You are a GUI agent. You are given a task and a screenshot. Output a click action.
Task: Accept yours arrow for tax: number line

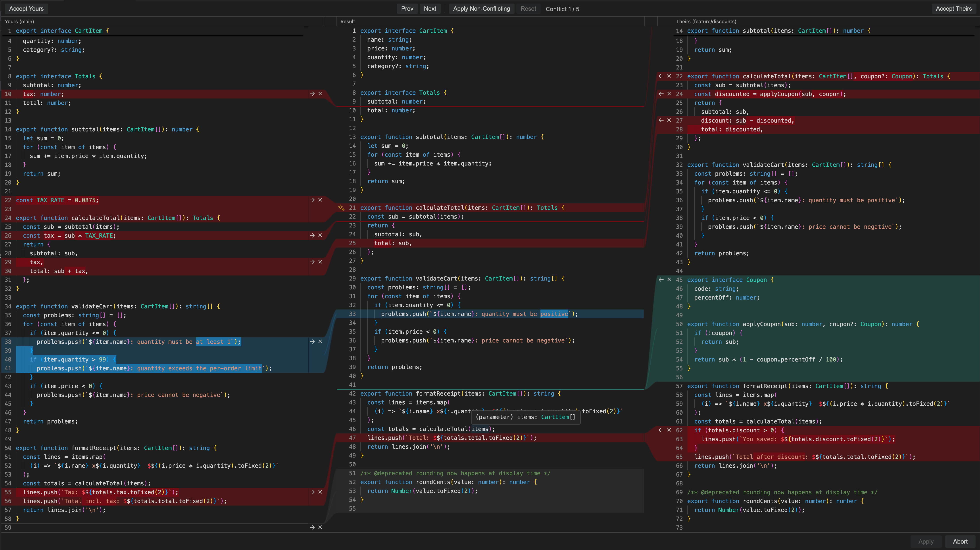click(x=312, y=94)
